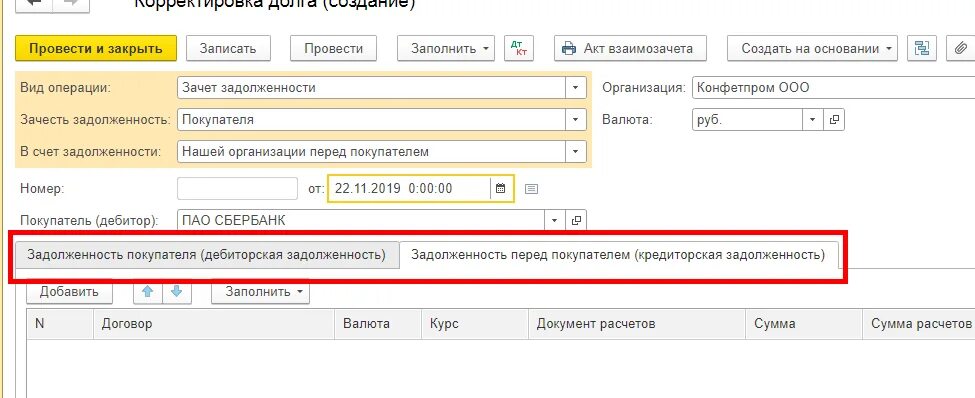
Task: Click Записать button
Action: pyautogui.click(x=228, y=49)
